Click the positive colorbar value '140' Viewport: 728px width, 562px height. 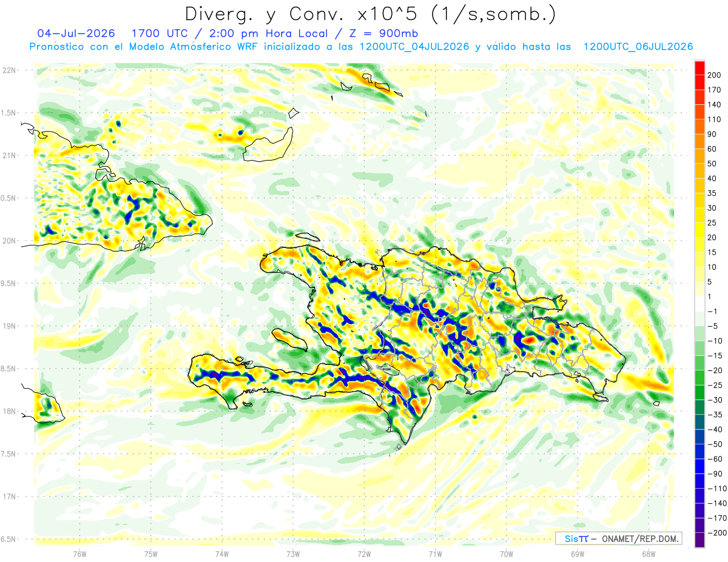pyautogui.click(x=715, y=104)
